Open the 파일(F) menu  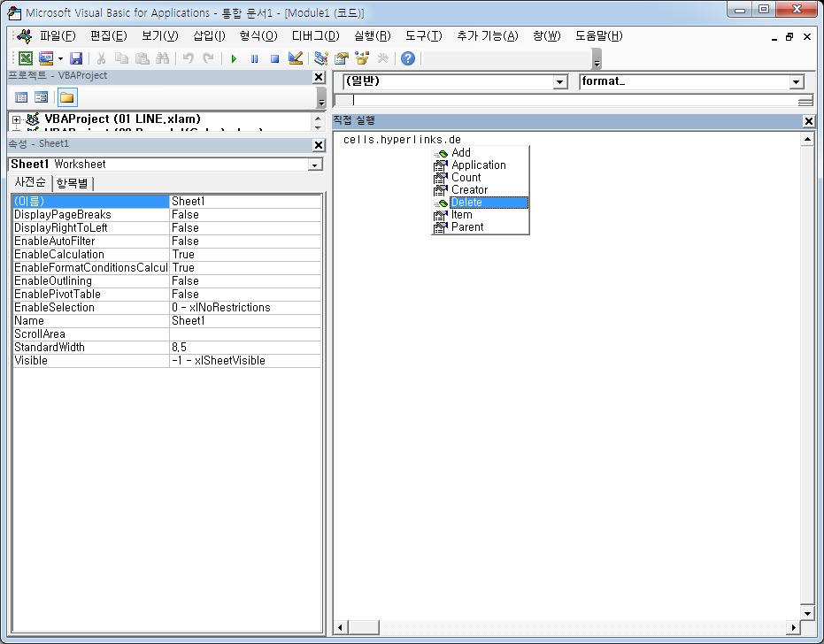tap(58, 35)
